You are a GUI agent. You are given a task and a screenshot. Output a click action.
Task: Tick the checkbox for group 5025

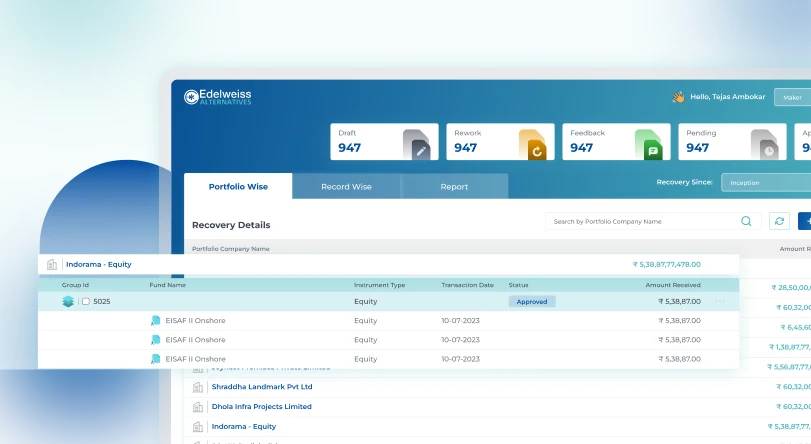pyautogui.click(x=86, y=301)
